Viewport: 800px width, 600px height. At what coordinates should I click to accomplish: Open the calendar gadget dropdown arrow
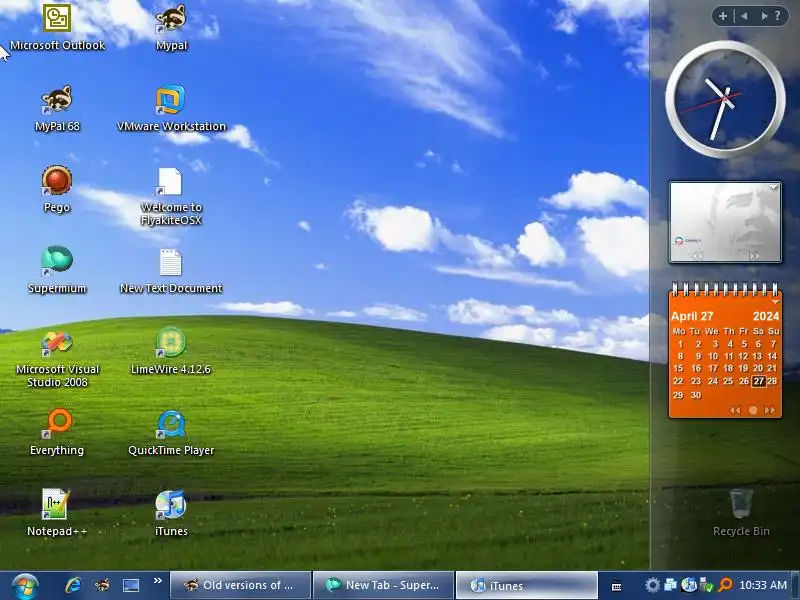tap(776, 302)
